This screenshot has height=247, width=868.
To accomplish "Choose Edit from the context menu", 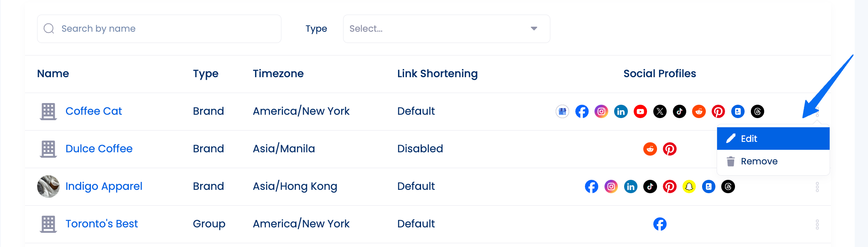I will tap(773, 139).
